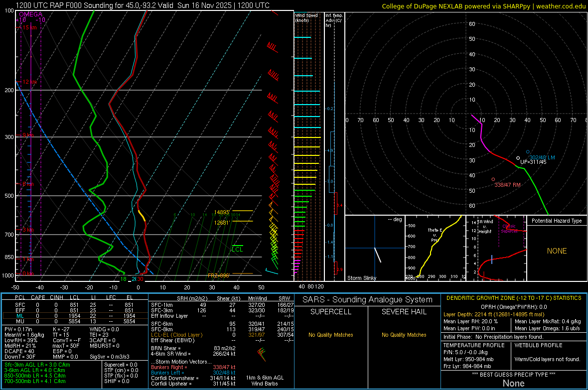Open the weather.cod.edu NEXLAB credit text
Screen dimensions: 588x390
484,6
